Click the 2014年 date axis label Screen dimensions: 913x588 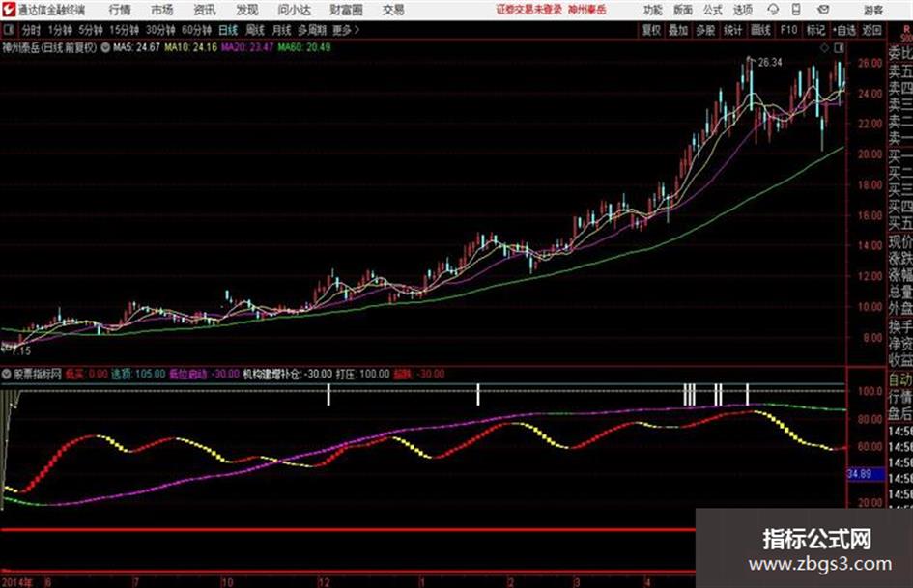point(16,582)
